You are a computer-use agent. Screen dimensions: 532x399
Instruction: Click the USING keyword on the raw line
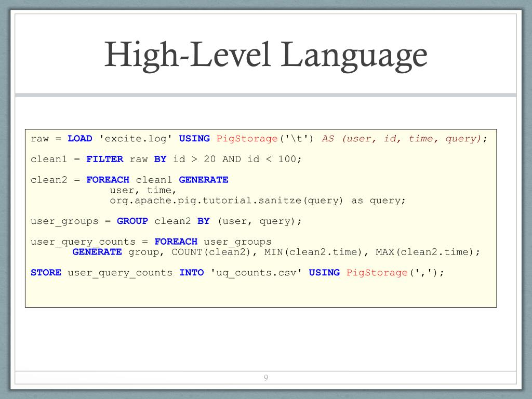tap(194, 138)
